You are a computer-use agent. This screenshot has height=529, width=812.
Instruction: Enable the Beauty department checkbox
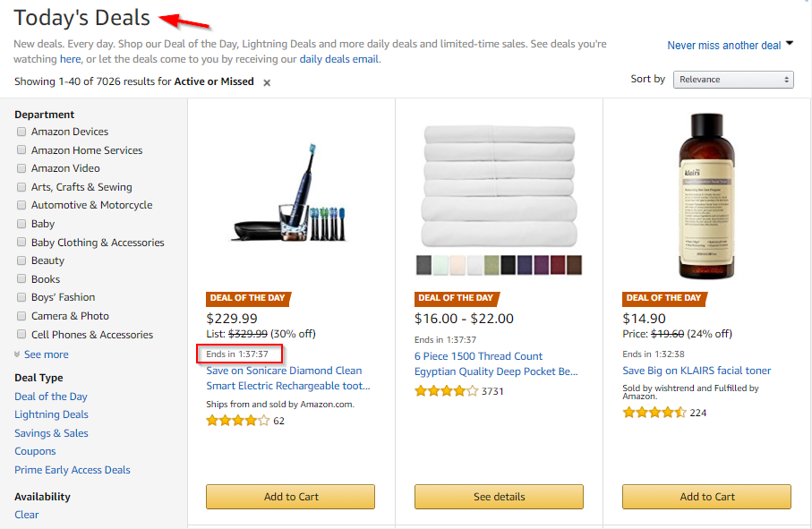[21, 260]
